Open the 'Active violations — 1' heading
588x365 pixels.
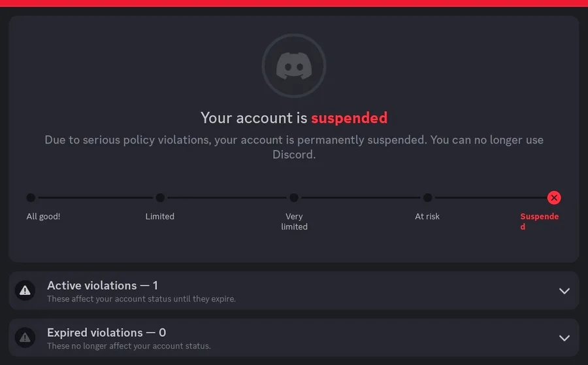click(x=103, y=285)
